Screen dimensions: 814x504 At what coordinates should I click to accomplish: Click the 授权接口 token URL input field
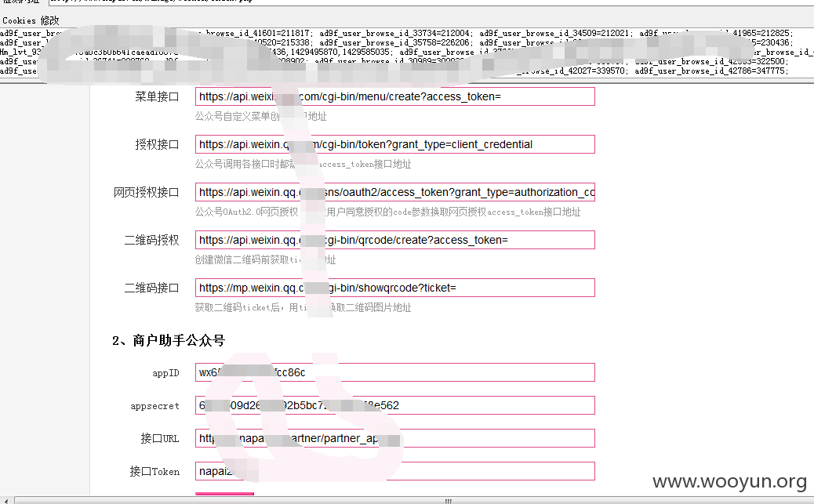point(394,144)
